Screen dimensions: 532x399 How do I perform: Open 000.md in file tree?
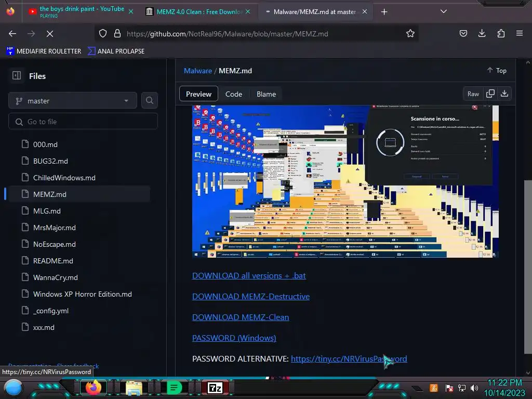tap(46, 144)
